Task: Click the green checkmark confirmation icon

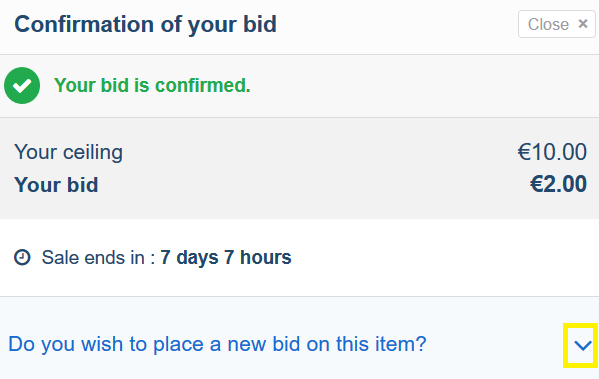Action: (x=22, y=86)
